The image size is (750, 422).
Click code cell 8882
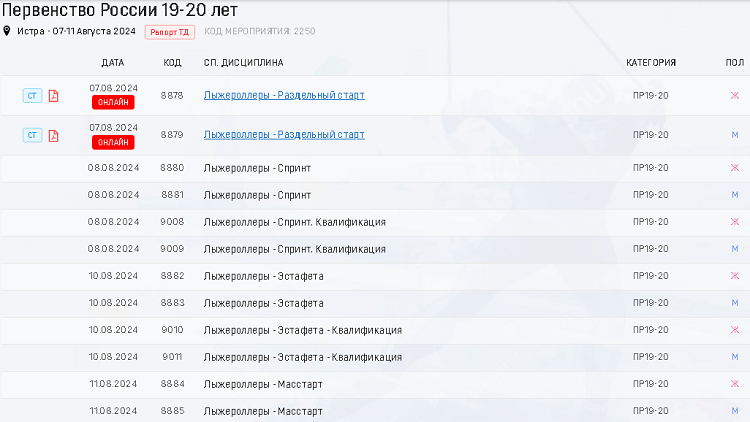(172, 276)
